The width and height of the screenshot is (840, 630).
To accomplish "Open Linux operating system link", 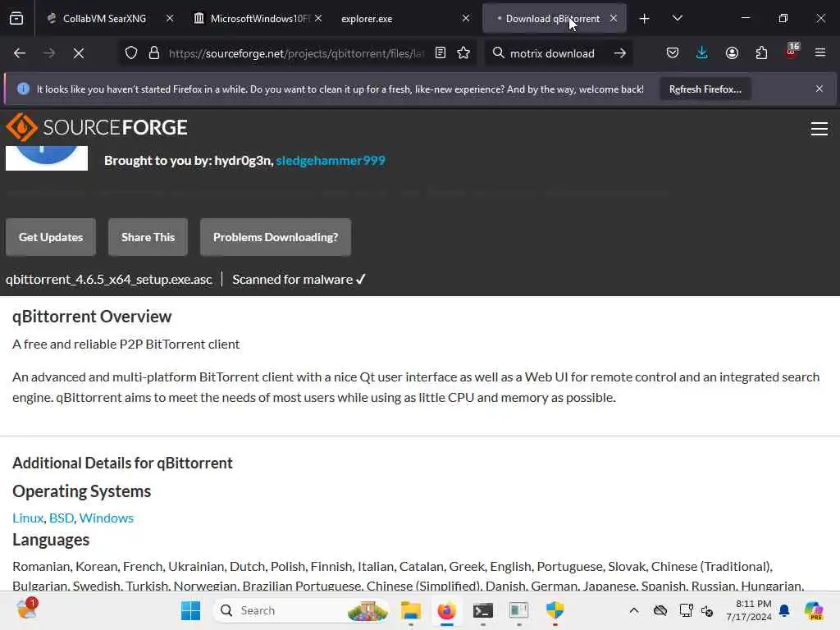I will [x=28, y=518].
